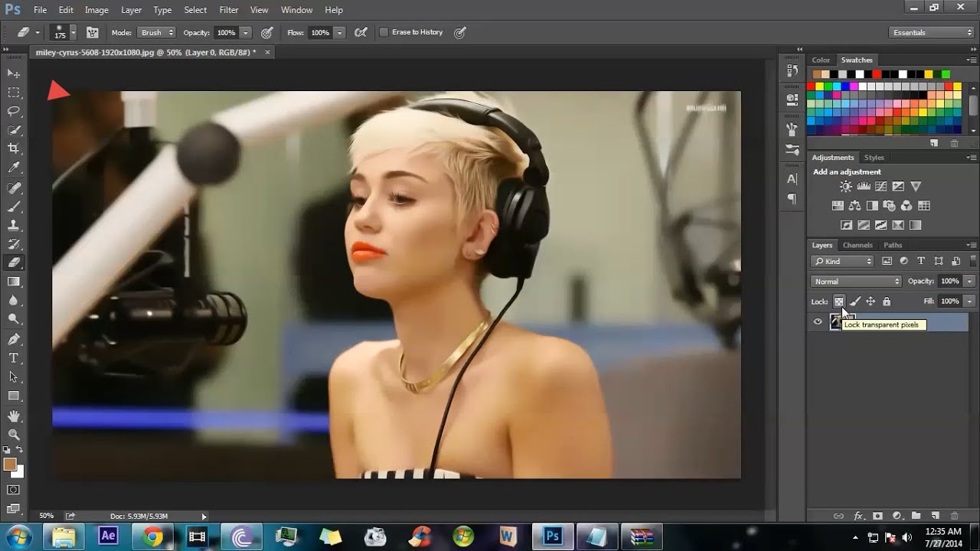980x551 pixels.
Task: Click the Add layer mask icon
Action: 877,516
